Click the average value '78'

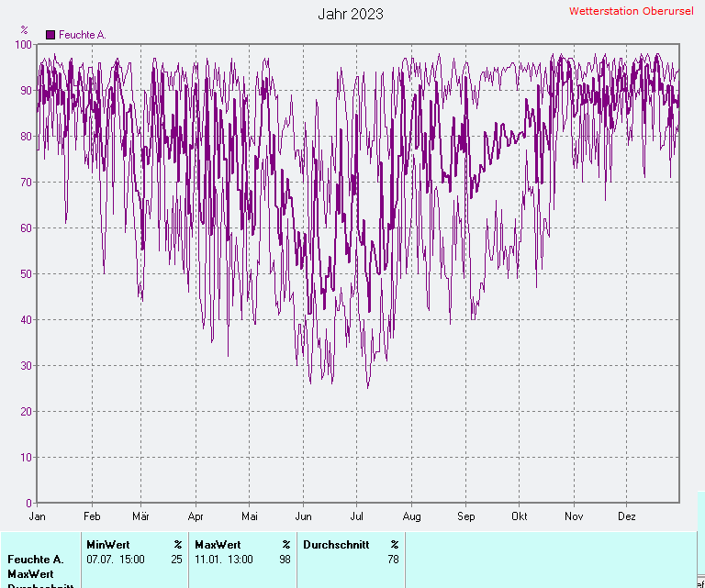[394, 560]
